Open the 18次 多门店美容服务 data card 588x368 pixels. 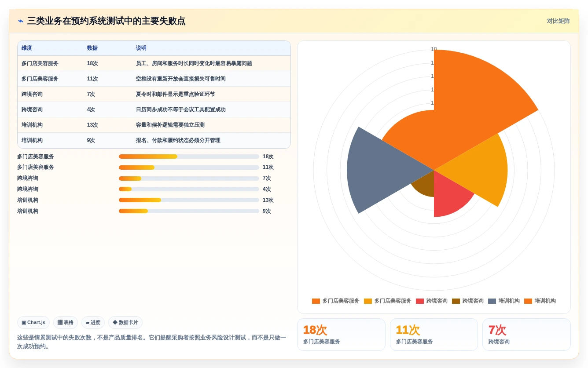coord(341,335)
